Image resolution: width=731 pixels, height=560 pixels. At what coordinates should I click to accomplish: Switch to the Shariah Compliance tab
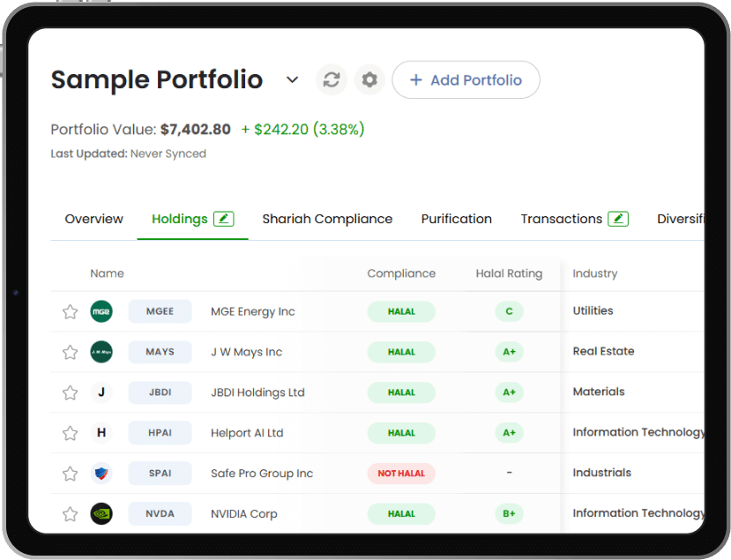tap(327, 219)
